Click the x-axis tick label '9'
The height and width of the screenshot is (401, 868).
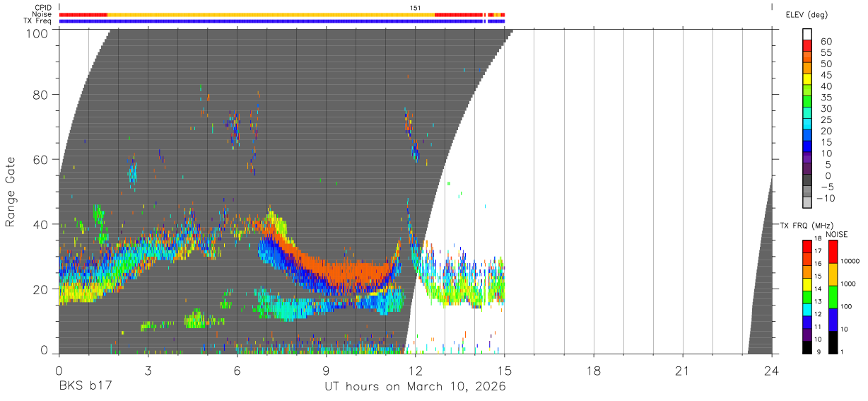coord(326,370)
